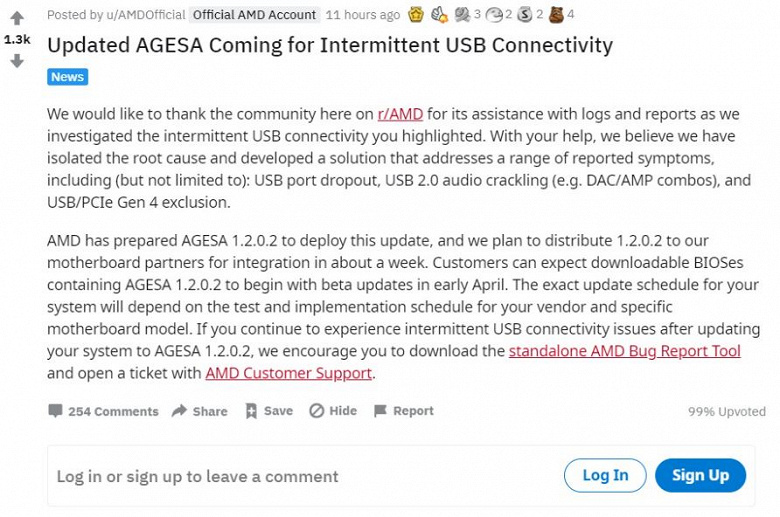Click the speech bubble comments icon
The image size is (780, 517).
point(56,411)
